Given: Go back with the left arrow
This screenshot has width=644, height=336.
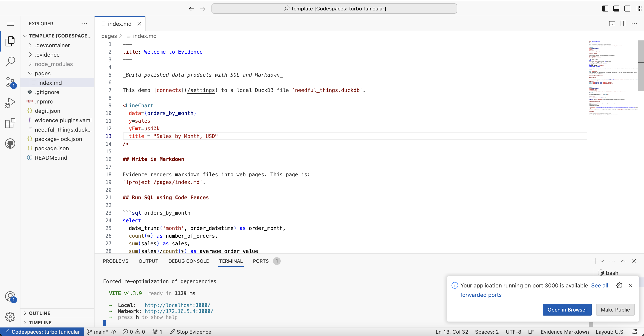Looking at the screenshot, I should point(191,9).
